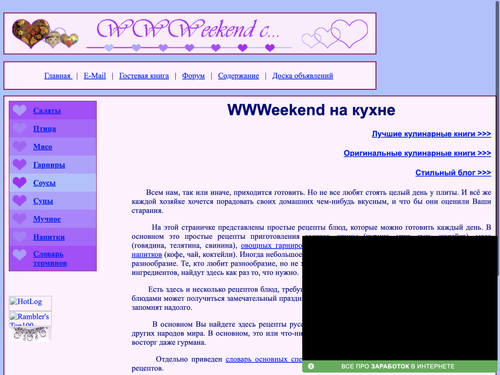
Task: Click the round icon on the green ad bar
Action: point(311,366)
